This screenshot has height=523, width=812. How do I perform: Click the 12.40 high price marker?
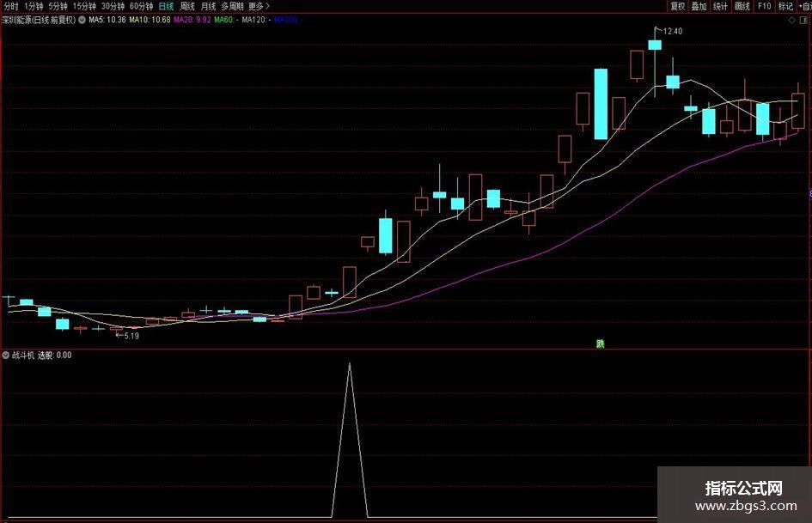point(672,31)
